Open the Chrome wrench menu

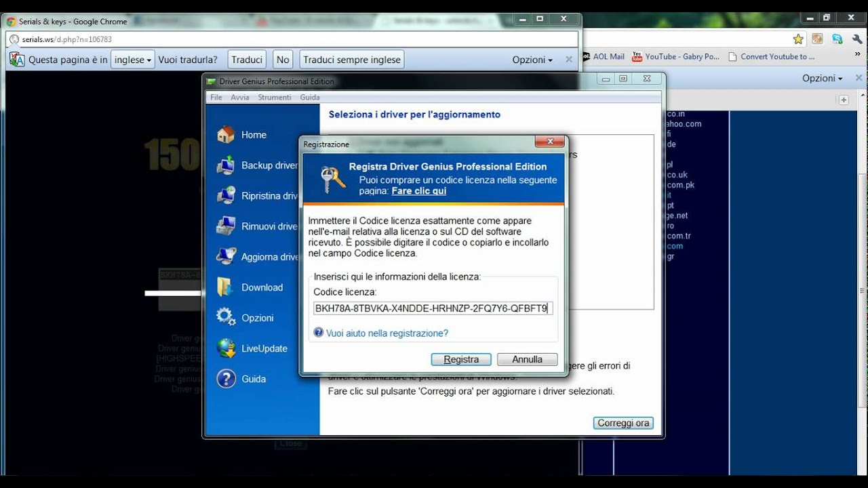click(857, 39)
